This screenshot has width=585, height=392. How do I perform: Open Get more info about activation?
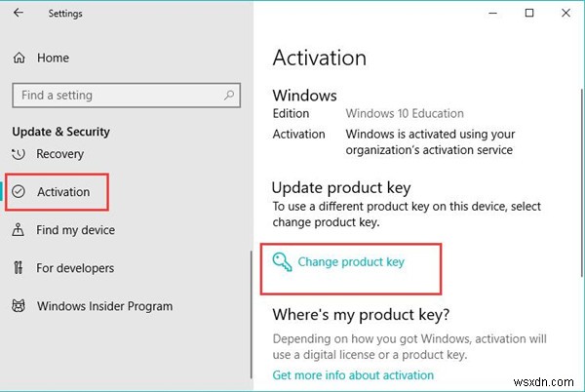(x=353, y=375)
